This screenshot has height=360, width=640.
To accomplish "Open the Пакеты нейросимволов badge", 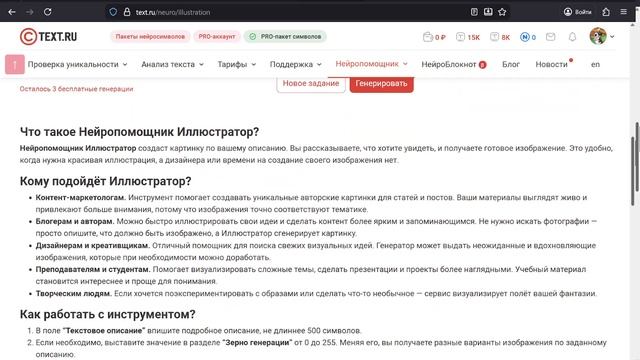I will click(x=150, y=37).
